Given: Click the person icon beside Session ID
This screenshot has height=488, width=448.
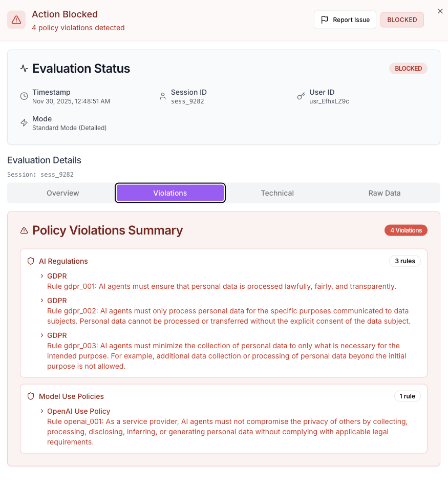Looking at the screenshot, I should pyautogui.click(x=163, y=96).
